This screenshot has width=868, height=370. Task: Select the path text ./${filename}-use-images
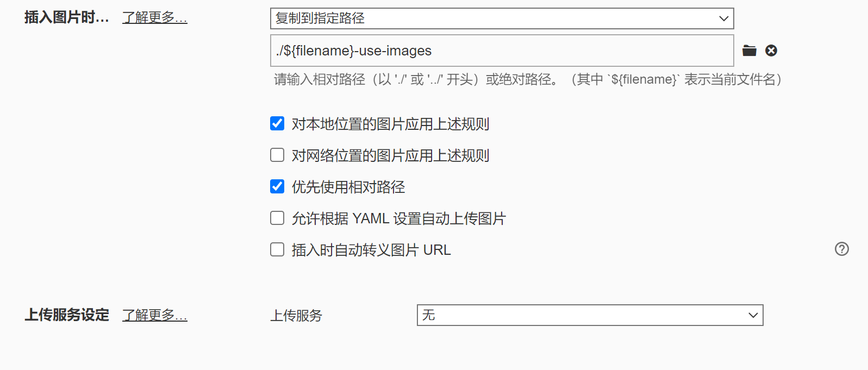352,51
